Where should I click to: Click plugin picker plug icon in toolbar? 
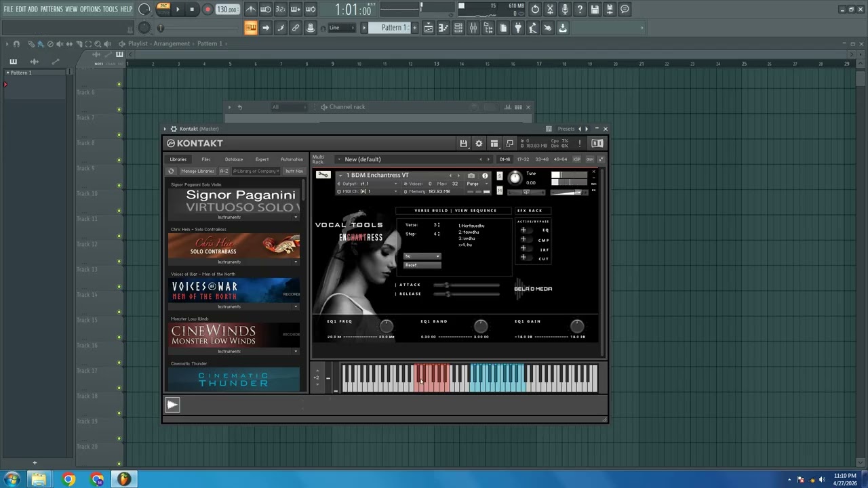(518, 28)
